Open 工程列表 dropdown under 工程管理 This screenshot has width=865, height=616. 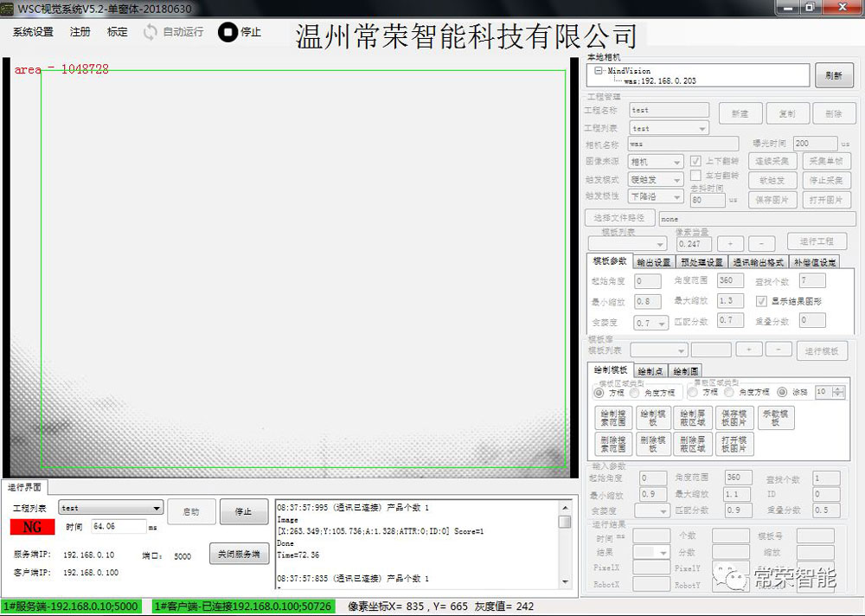[670, 128]
